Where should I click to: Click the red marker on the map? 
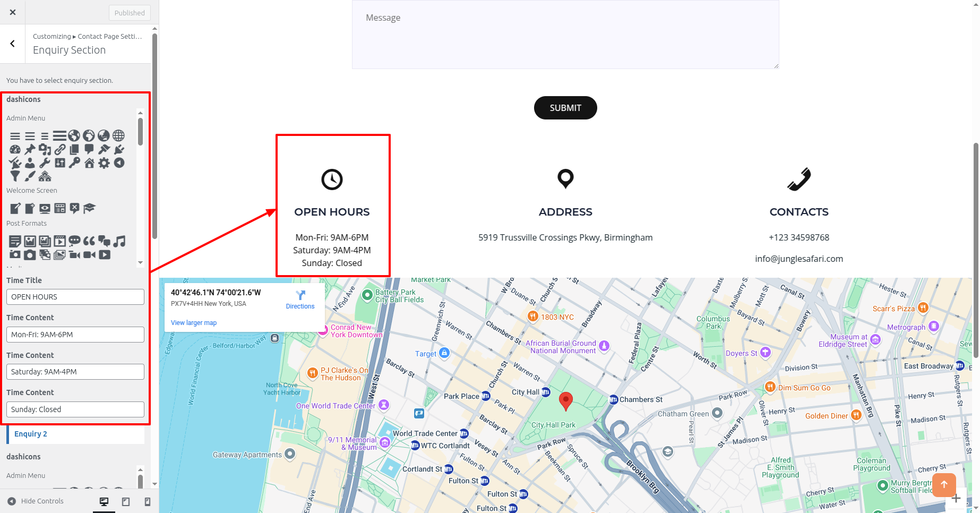[566, 401]
